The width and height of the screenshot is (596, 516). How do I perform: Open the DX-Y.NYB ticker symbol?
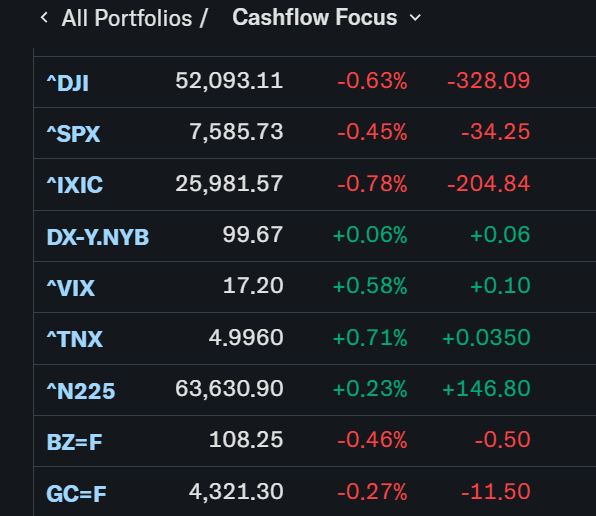(98, 237)
